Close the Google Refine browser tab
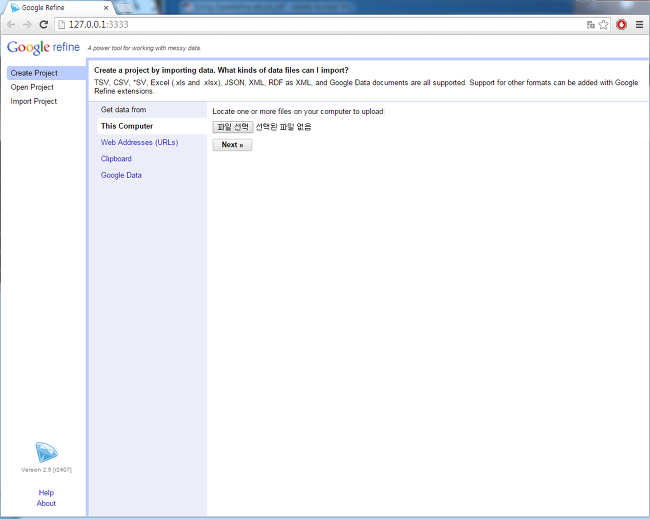The width and height of the screenshot is (650, 519). coord(106,8)
